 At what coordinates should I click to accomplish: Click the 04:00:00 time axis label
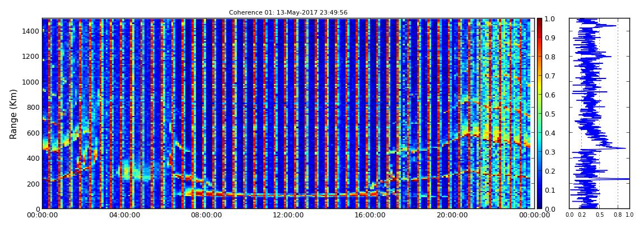click(123, 215)
